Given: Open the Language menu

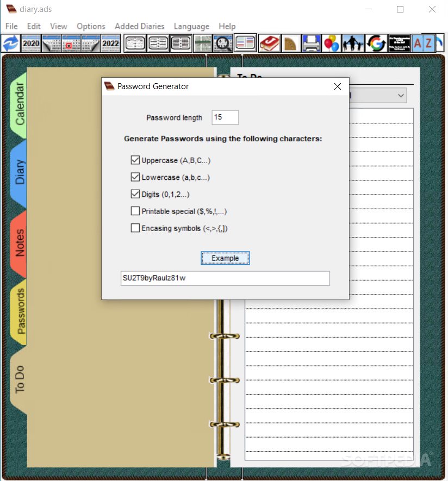Looking at the screenshot, I should (x=191, y=26).
